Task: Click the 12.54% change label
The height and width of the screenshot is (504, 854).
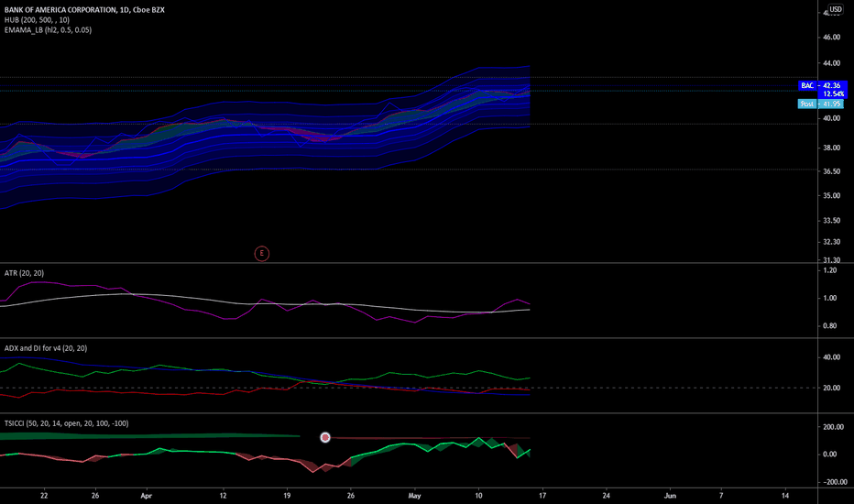Action: 833,93
